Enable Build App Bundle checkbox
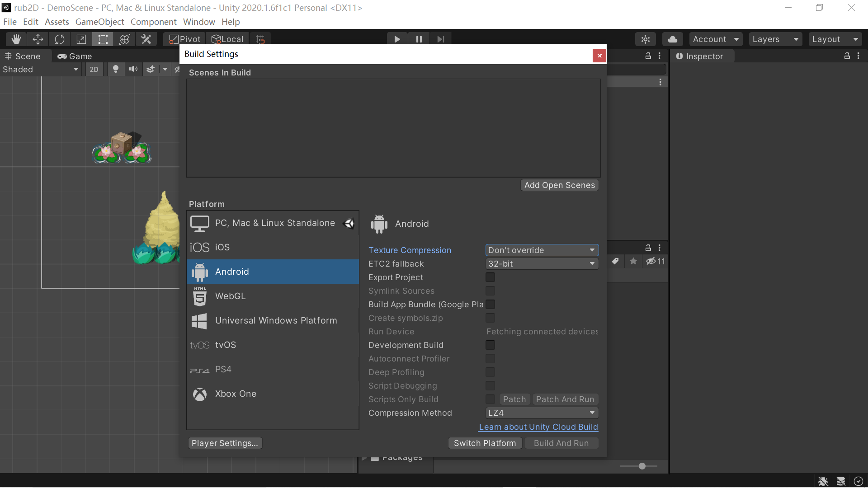 490,304
